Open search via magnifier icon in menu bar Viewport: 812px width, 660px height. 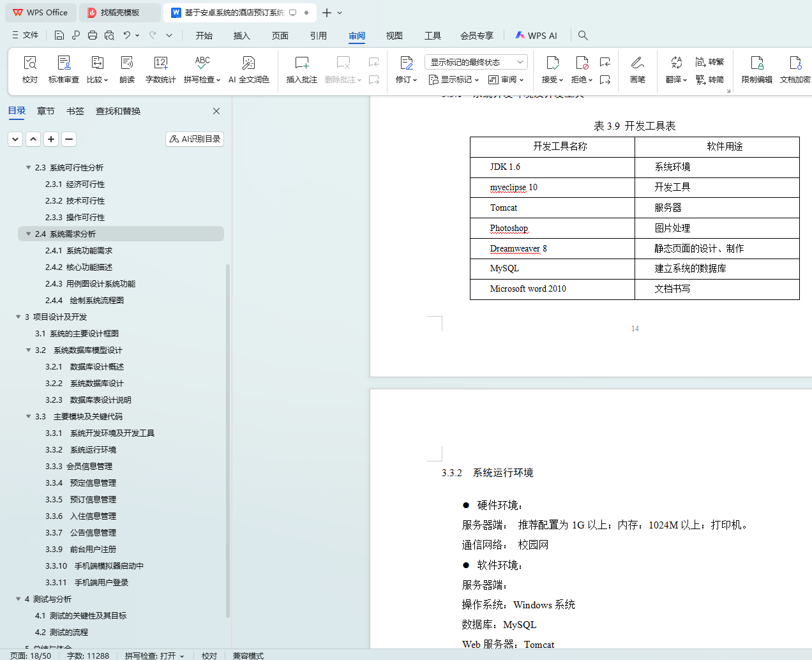coord(583,35)
